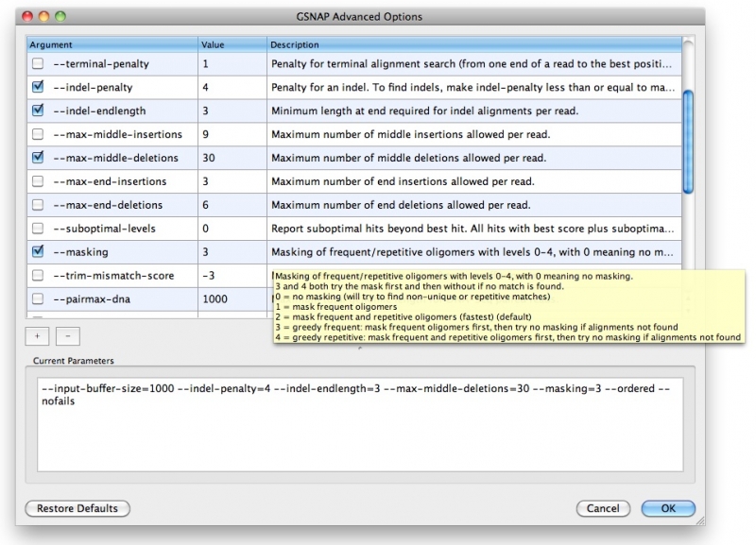Viewport: 756px width, 545px height.
Task: Select the --pairmax-dna argument name
Action: [92, 298]
